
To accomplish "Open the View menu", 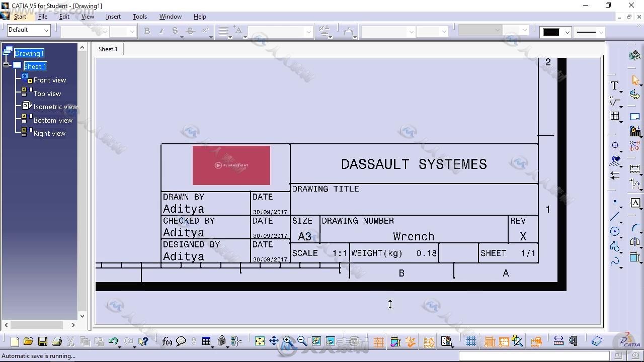I will [88, 17].
